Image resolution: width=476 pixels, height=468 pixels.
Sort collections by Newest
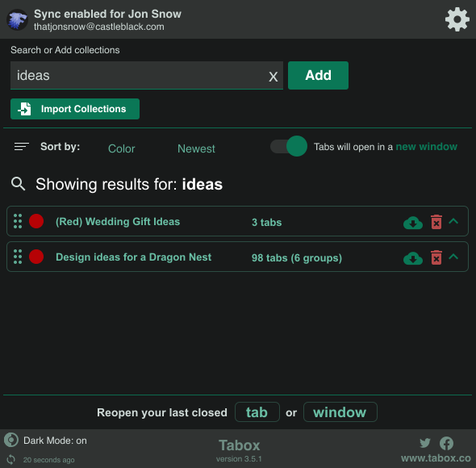coord(196,148)
